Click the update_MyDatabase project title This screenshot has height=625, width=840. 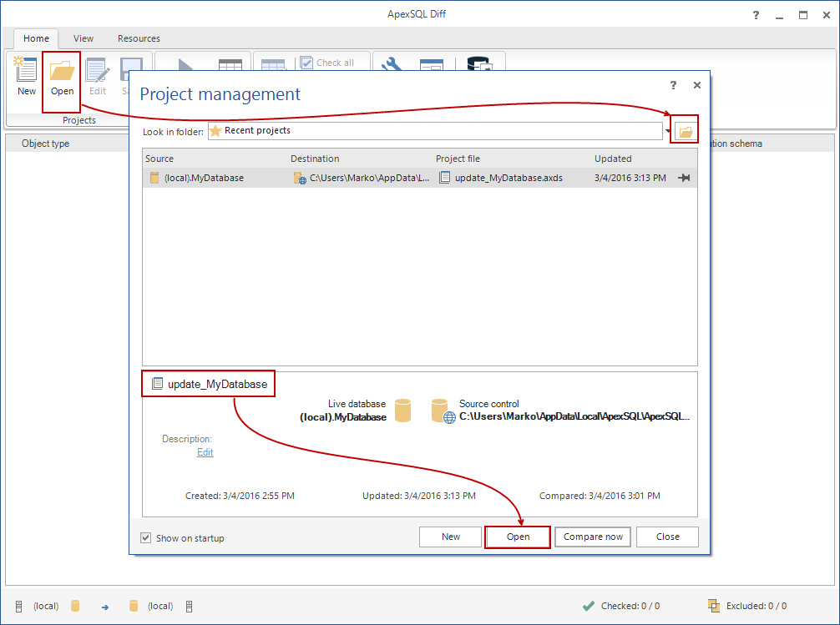(x=217, y=384)
